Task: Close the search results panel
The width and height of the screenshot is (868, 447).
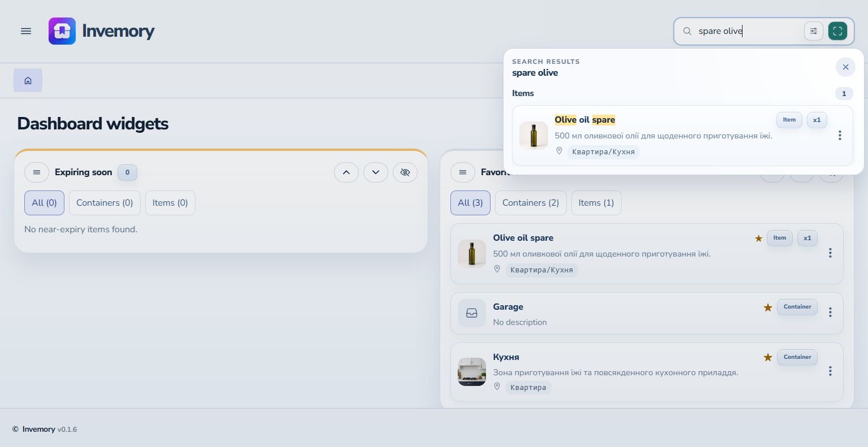Action: (x=845, y=67)
